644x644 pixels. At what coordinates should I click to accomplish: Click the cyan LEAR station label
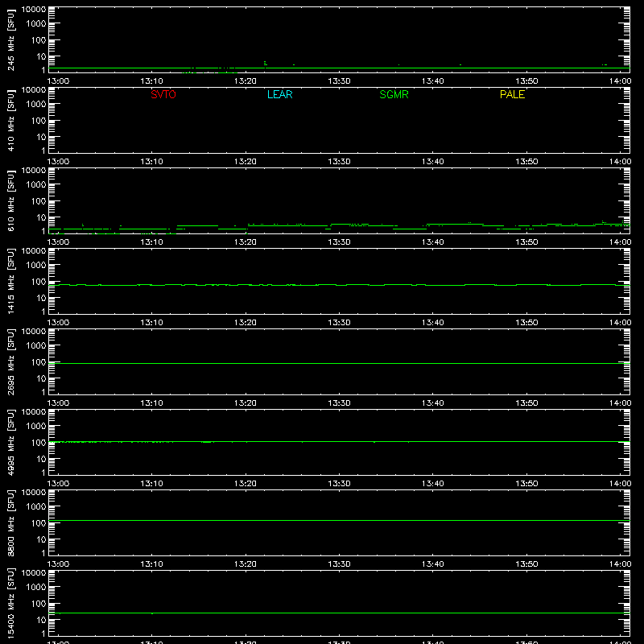click(x=279, y=94)
